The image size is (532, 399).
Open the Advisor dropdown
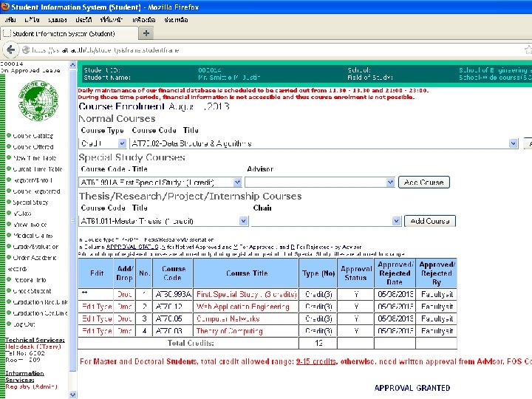pyautogui.click(x=320, y=183)
